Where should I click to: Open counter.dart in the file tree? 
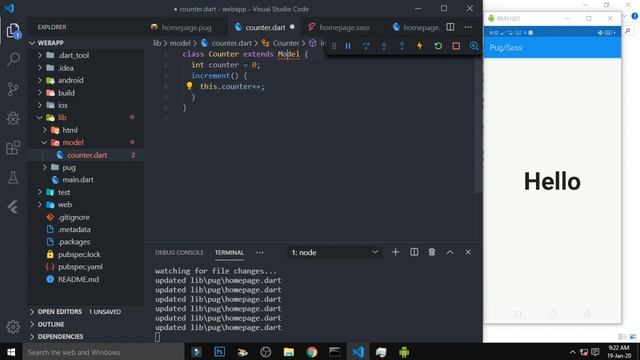(86, 155)
